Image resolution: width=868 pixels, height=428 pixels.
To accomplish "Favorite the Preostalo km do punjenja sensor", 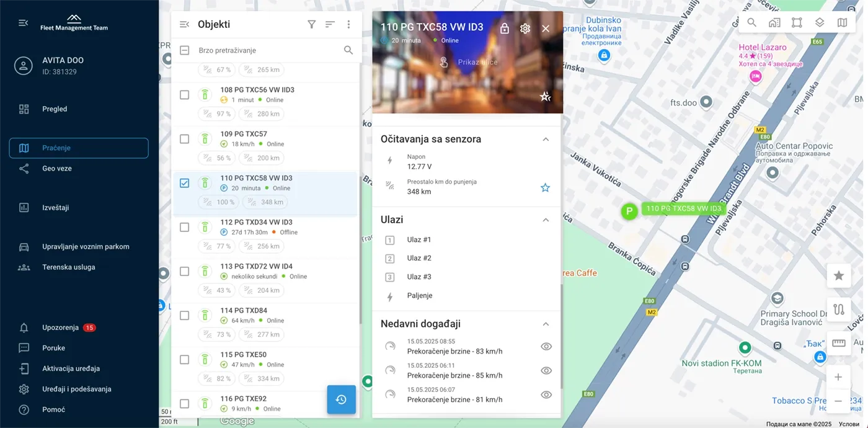I will coord(546,187).
